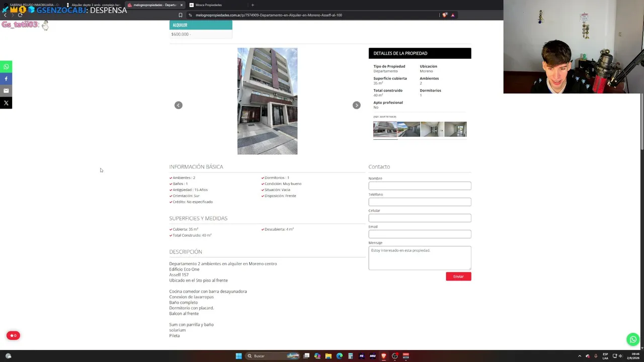Focus the Celular input field
The image size is (644, 362).
(420, 218)
